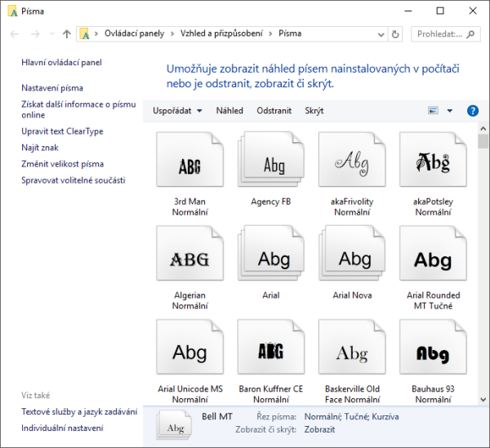Image resolution: width=490 pixels, height=448 pixels.
Task: Select the Baskerville Old Face font icon
Action: (352, 347)
